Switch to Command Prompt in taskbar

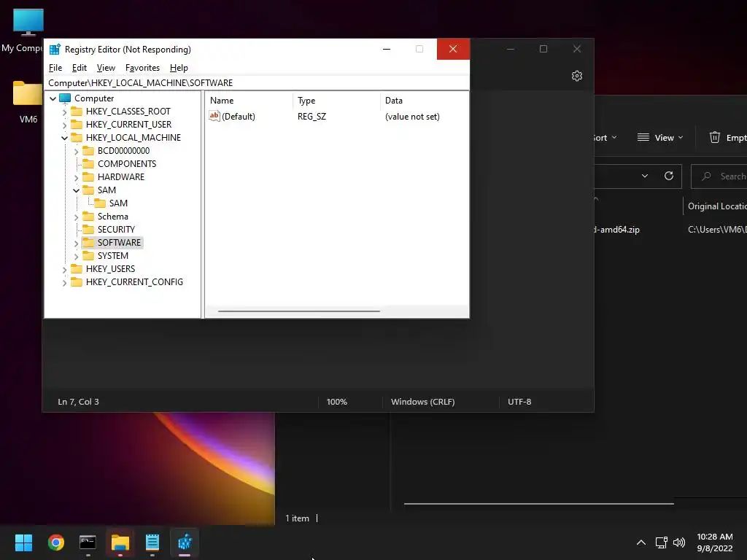pyautogui.click(x=88, y=542)
